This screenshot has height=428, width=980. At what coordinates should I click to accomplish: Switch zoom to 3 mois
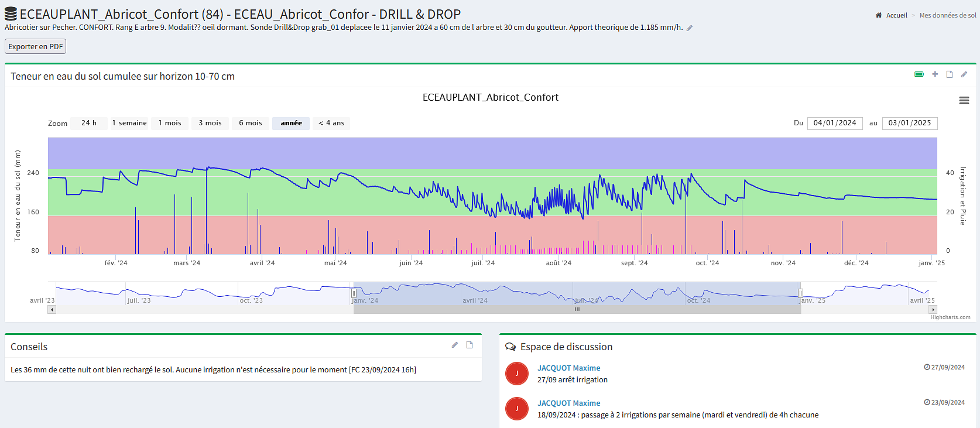tap(210, 123)
